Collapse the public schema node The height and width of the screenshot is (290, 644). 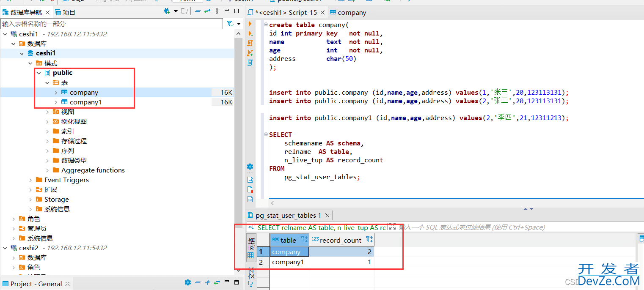(x=39, y=73)
